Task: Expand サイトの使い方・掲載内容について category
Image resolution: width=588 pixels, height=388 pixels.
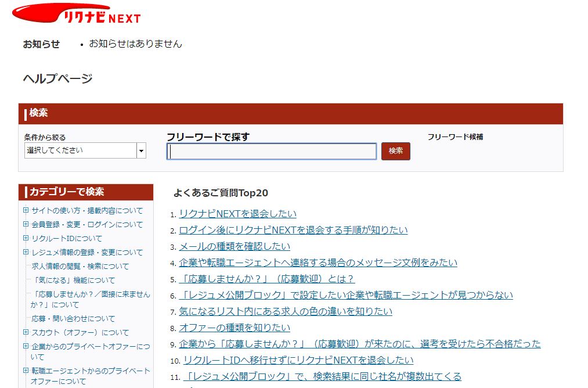Action: click(26, 210)
